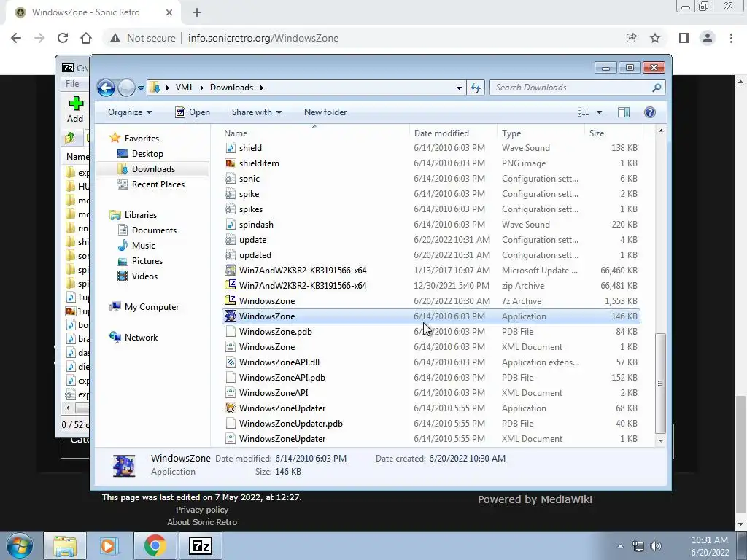Select the shielditem PNG image icon

[230, 163]
